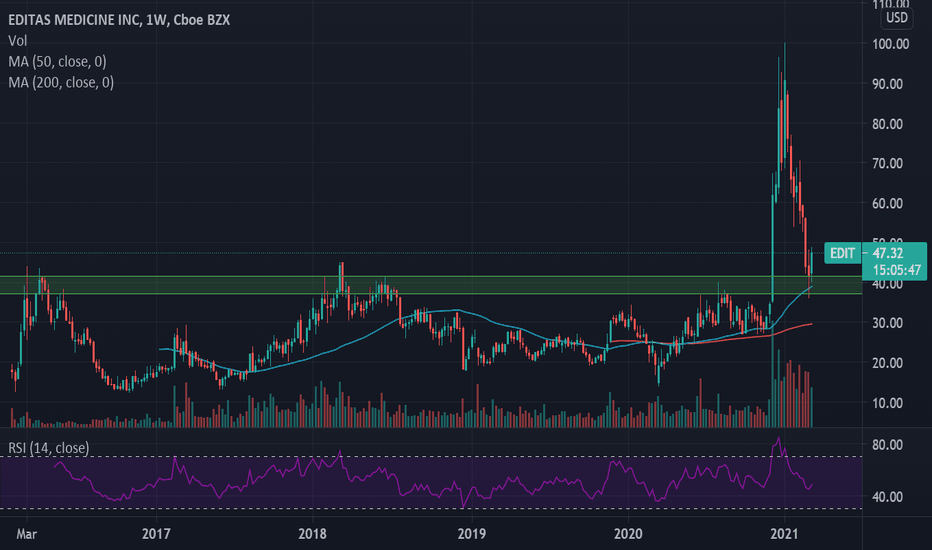Click the 20.00 price axis label
932x550 pixels.
[x=887, y=363]
